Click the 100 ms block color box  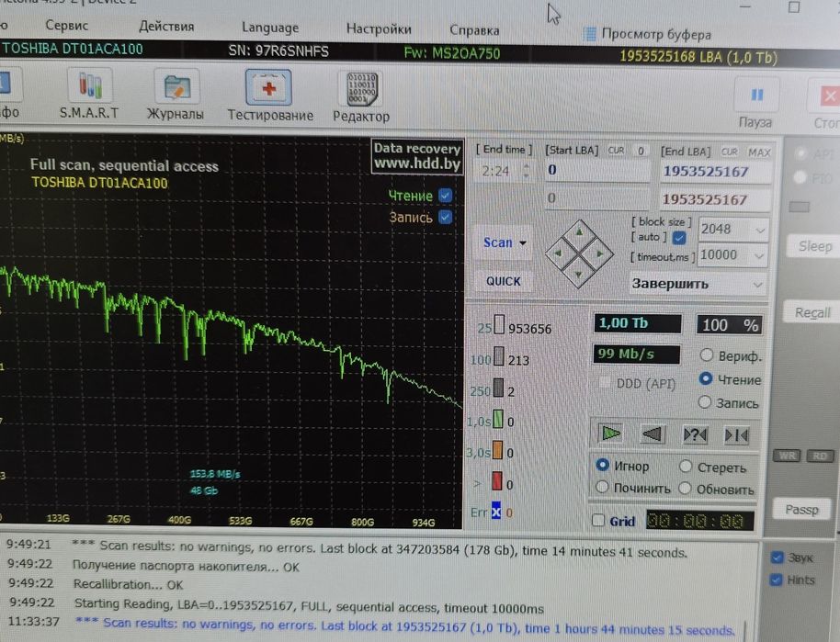499,356
